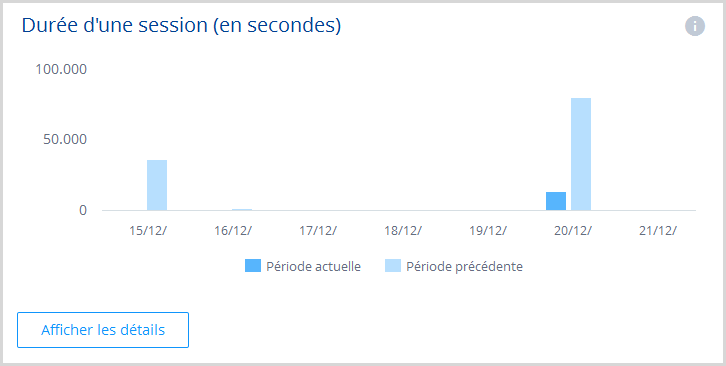The height and width of the screenshot is (366, 726).
Task: Click the 20/12/ axis date label
Action: point(572,231)
